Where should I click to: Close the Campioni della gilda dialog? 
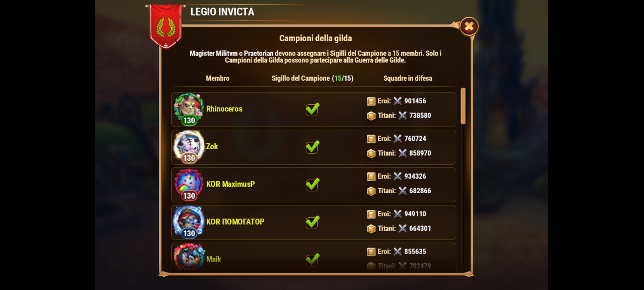(x=469, y=26)
